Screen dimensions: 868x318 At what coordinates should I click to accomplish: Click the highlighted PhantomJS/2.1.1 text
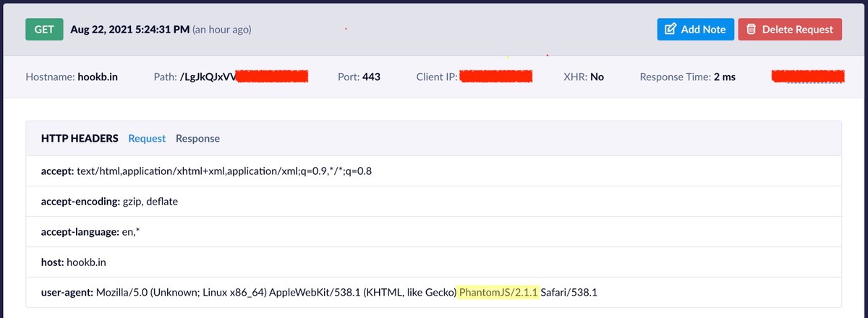[498, 292]
